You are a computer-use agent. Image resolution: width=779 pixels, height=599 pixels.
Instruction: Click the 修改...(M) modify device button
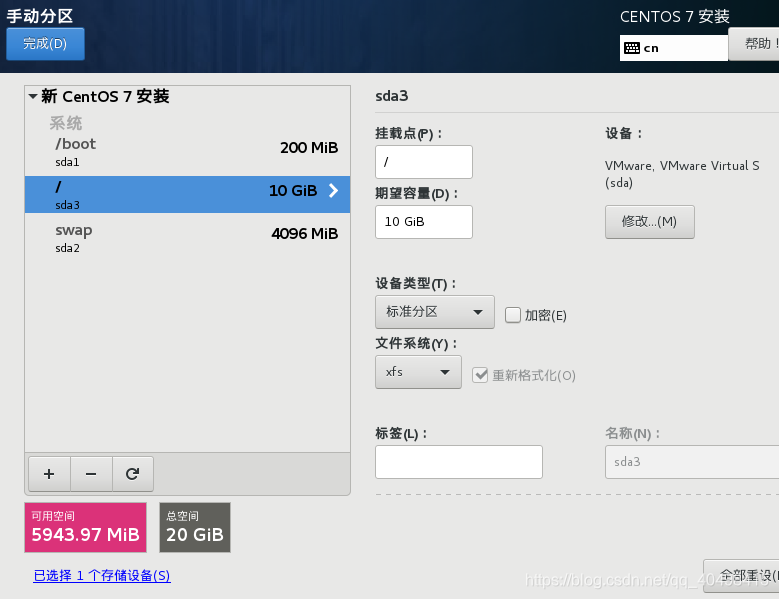649,222
